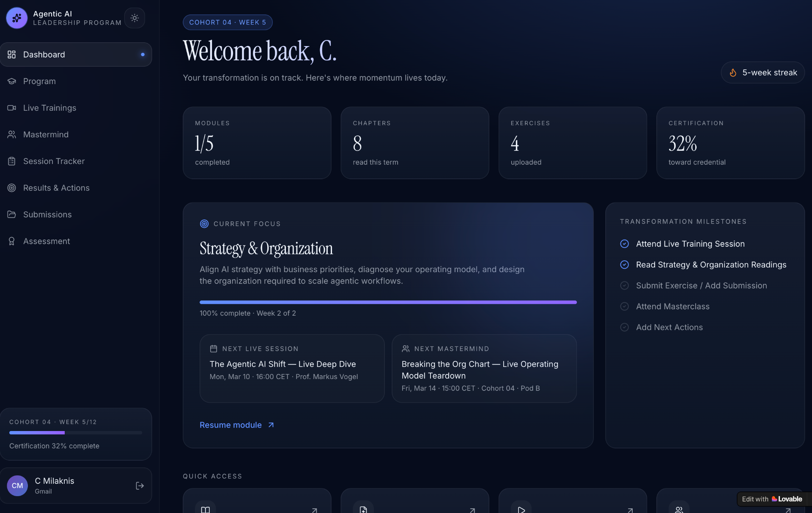Click the 5-week streak badge
Screen dimensions: 812x513
point(763,73)
